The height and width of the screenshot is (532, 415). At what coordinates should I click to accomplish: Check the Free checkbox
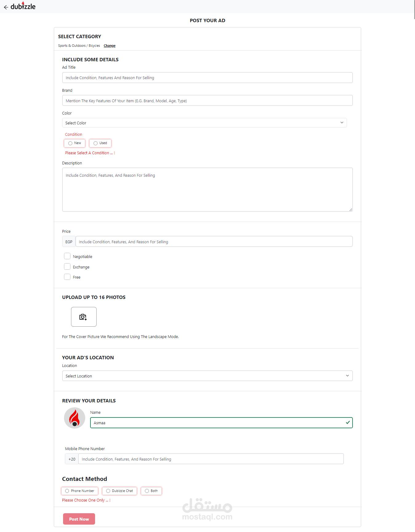click(x=67, y=277)
